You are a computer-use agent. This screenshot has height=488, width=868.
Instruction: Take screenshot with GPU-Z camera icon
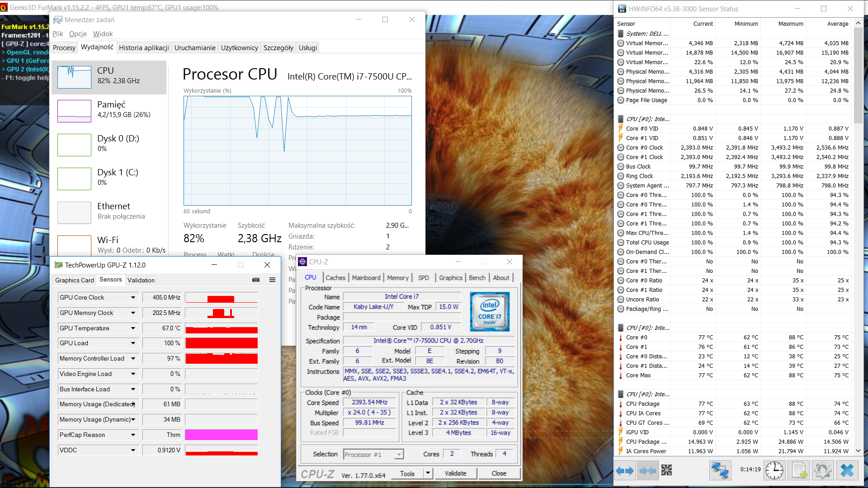(256, 280)
